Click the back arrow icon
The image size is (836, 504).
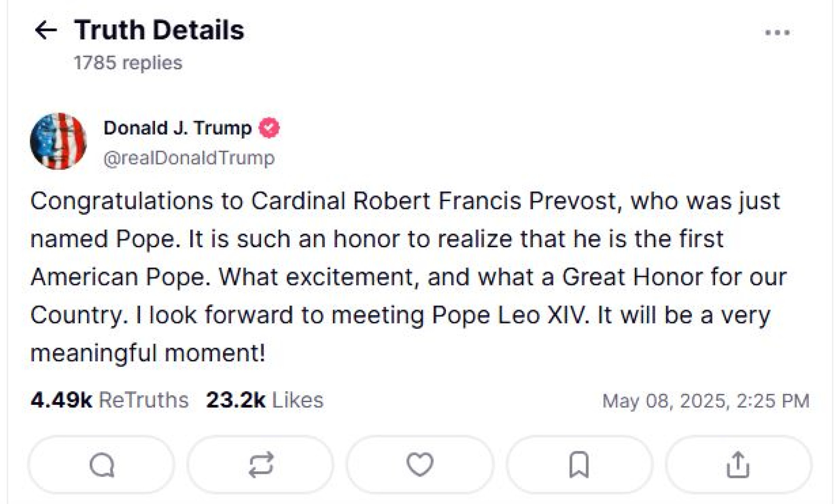46,30
